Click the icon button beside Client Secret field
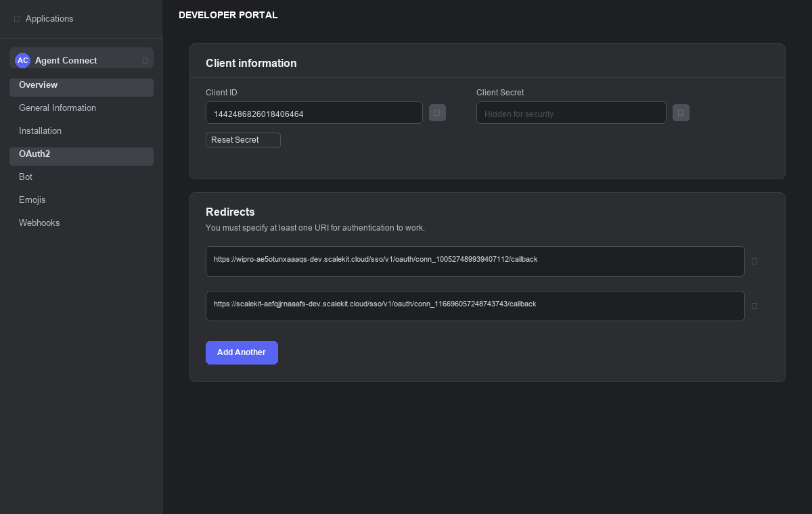Image resolution: width=812 pixels, height=514 pixels. click(x=681, y=113)
